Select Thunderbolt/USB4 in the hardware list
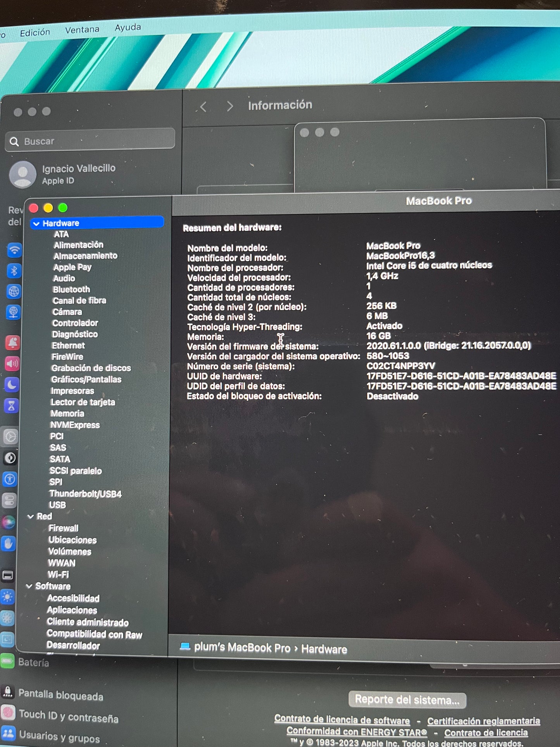This screenshot has width=560, height=747. pyautogui.click(x=85, y=494)
